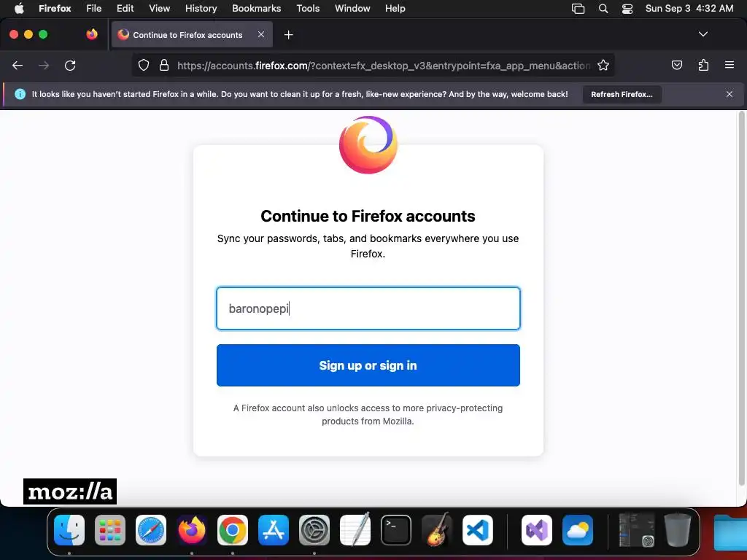Close the Continue to Firefox accounts tab
Screen dimensions: 747x560
(261, 34)
